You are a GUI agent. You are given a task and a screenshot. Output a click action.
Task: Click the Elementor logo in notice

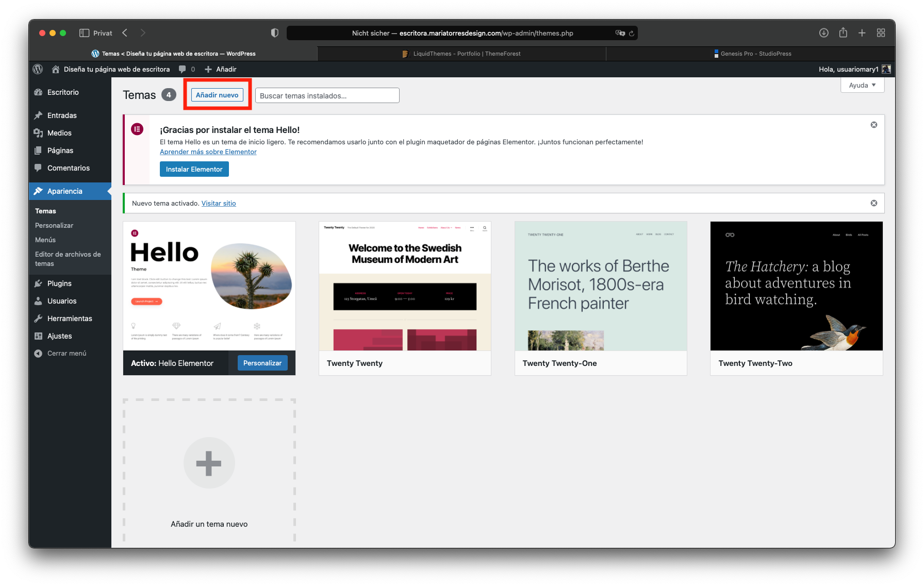pos(137,129)
